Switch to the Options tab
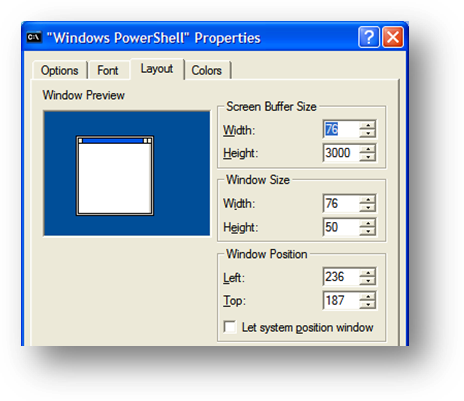This screenshot has height=401, width=464. click(x=60, y=70)
